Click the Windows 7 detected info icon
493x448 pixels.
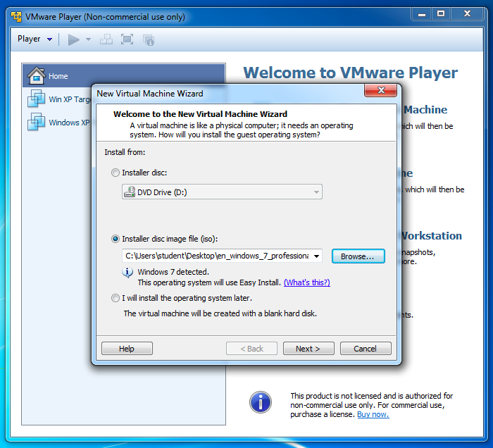pos(127,273)
